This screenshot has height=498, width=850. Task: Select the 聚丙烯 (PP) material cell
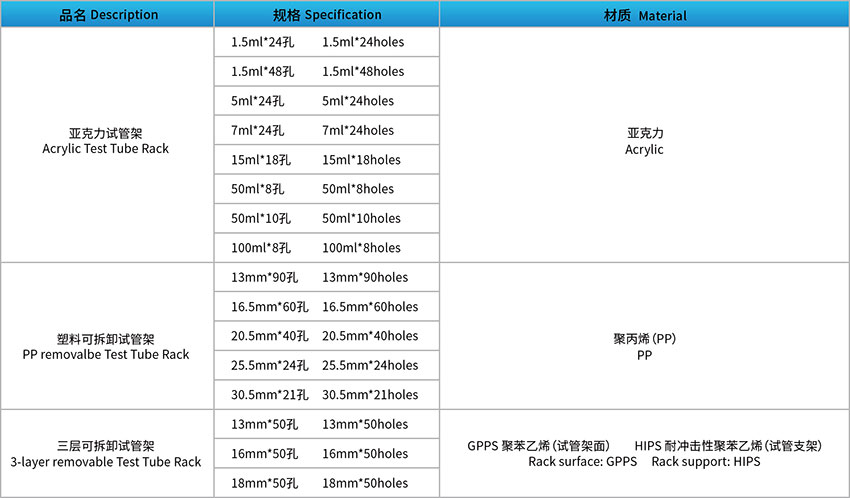(x=644, y=346)
